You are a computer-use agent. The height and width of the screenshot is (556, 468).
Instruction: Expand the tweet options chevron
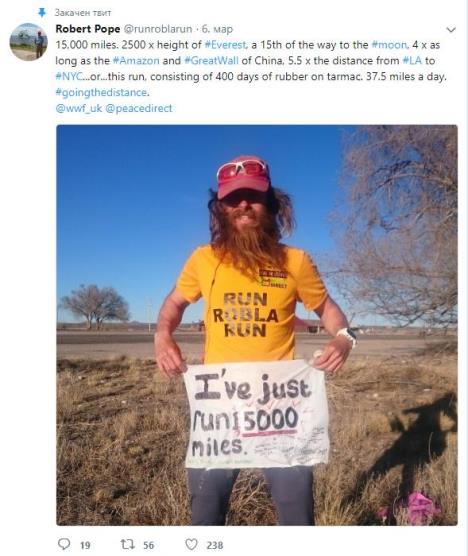coord(451,30)
